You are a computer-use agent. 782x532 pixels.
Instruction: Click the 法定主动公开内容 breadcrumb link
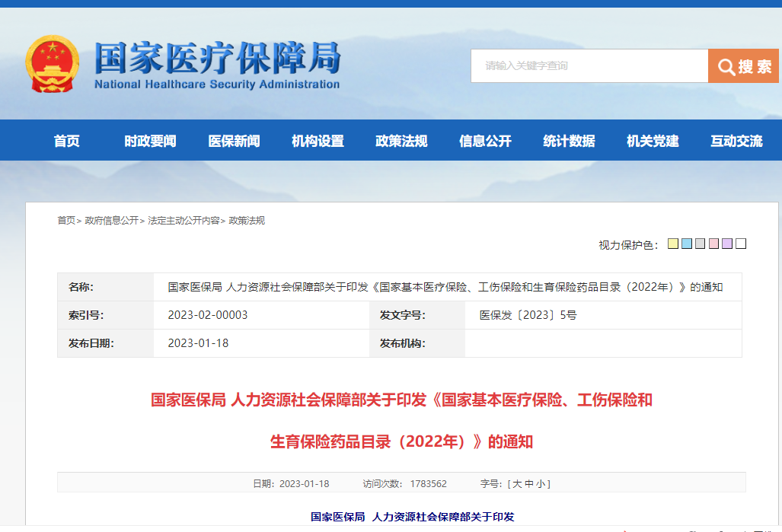point(184,221)
